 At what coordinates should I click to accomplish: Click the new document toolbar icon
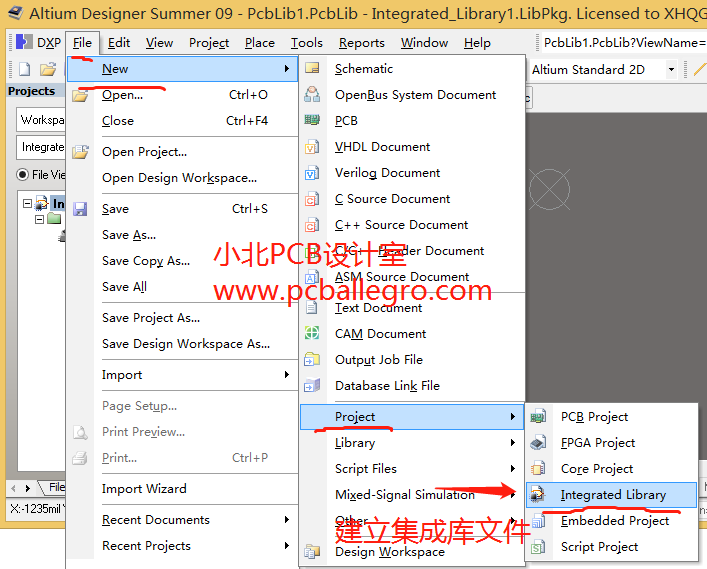(x=24, y=69)
